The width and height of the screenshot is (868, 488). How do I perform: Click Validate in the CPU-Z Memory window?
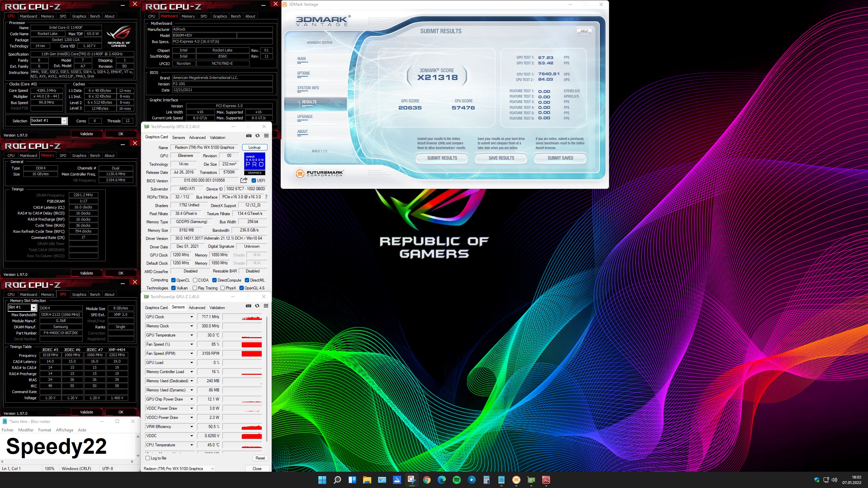[x=86, y=273]
